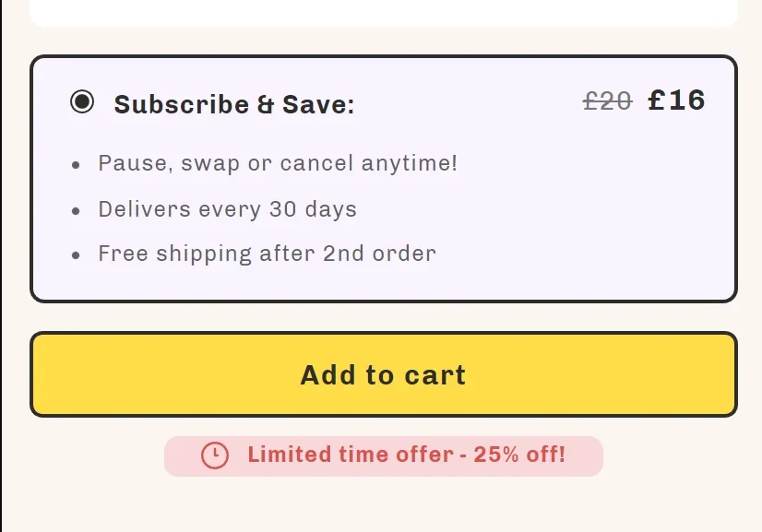Add the item to cart

point(384,374)
